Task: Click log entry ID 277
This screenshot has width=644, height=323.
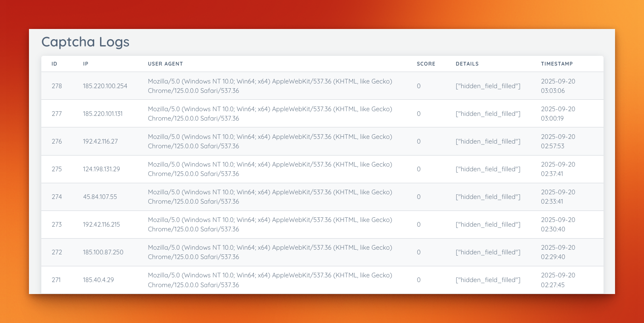Action: (x=57, y=114)
